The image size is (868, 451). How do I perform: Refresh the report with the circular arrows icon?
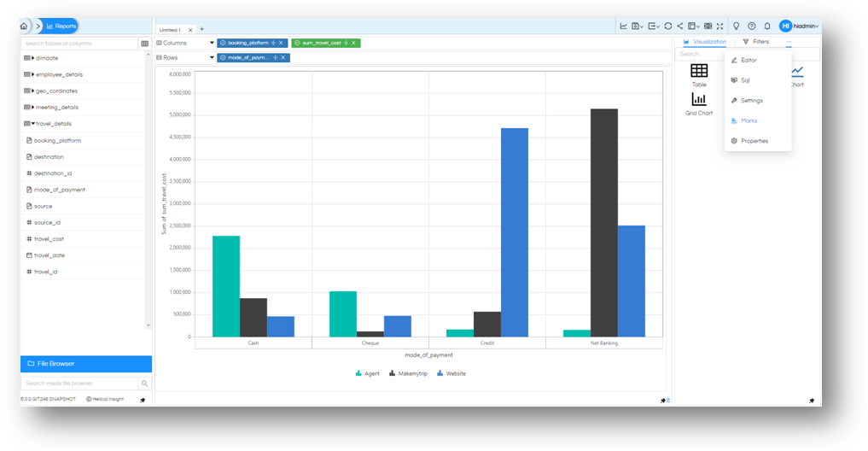point(668,26)
